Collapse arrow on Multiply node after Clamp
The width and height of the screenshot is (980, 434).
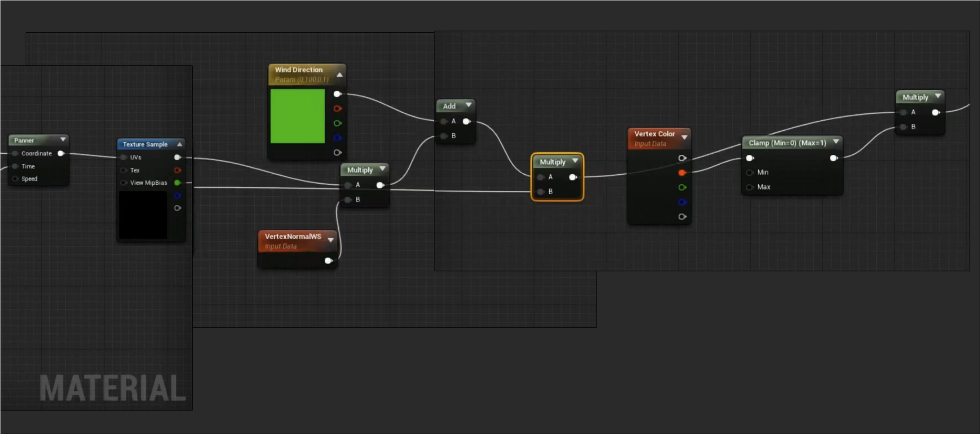tap(938, 96)
